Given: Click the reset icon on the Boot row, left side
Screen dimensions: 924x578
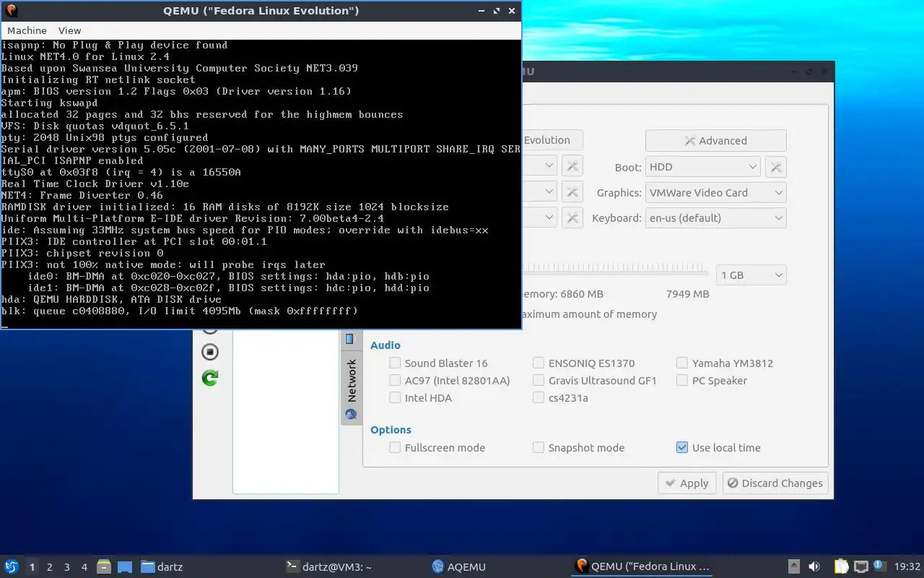Looking at the screenshot, I should click(572, 167).
